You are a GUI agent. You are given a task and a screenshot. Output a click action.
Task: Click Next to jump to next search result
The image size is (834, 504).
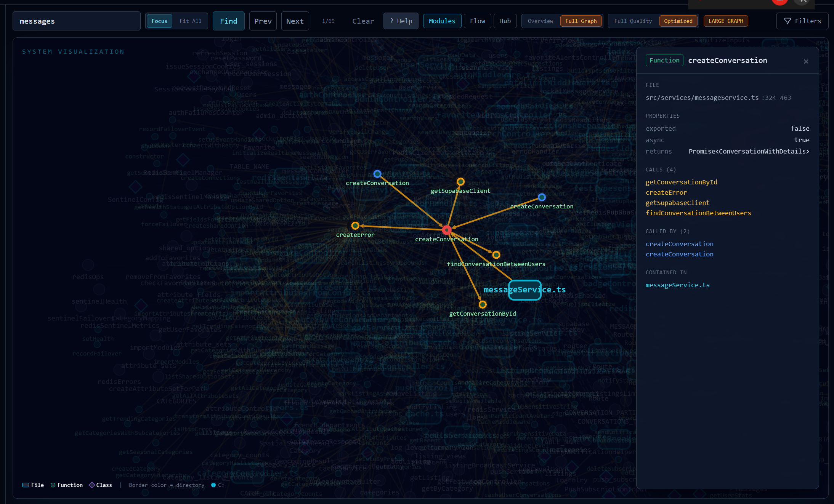(x=295, y=21)
